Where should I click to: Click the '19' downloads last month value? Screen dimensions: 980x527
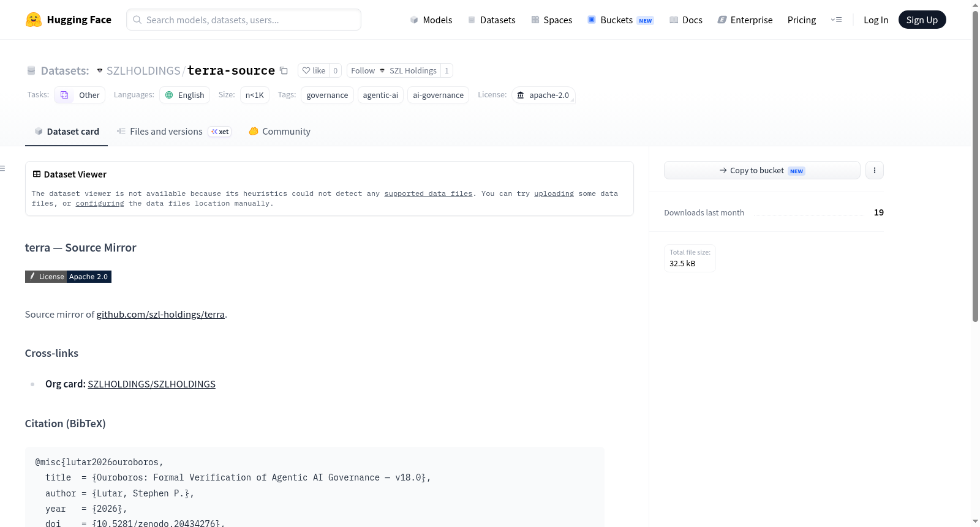(x=878, y=212)
